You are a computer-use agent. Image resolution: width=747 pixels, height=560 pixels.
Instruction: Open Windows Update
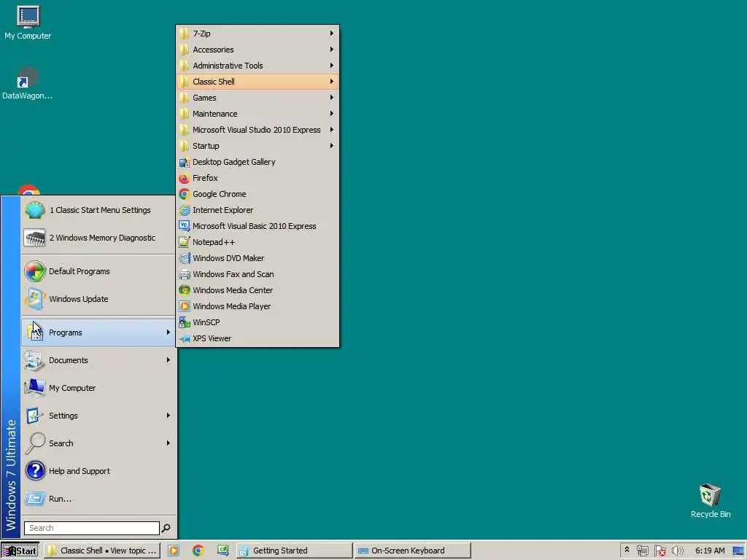coord(98,299)
